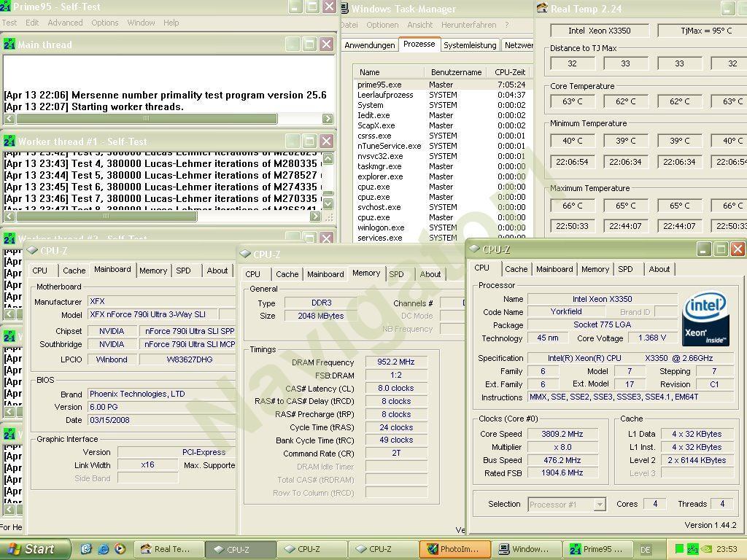Click the DE language bar indicator
This screenshot has height=560, width=747.
(x=646, y=550)
